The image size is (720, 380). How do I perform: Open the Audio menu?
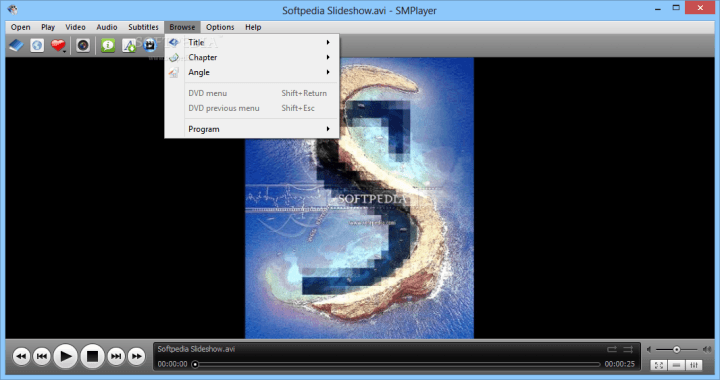(107, 27)
